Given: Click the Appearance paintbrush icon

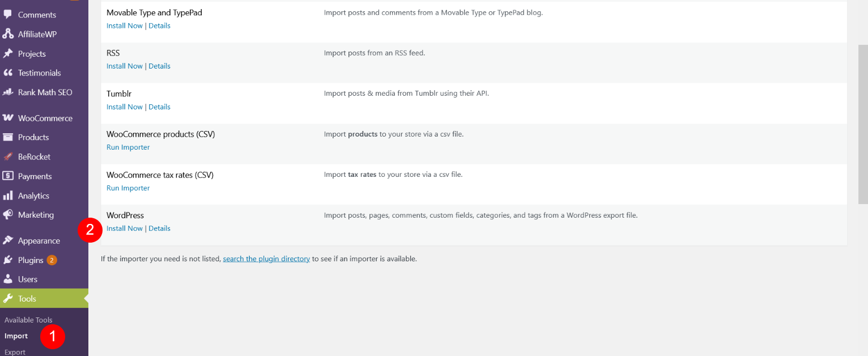Looking at the screenshot, I should (8, 240).
